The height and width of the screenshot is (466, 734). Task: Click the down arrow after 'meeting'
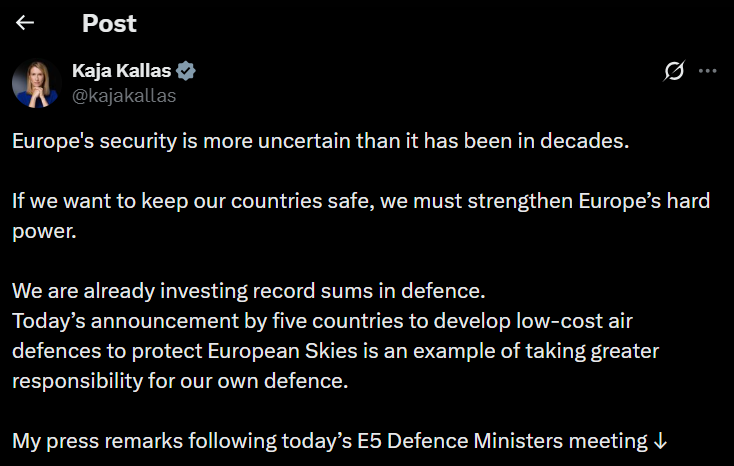pyautogui.click(x=660, y=440)
